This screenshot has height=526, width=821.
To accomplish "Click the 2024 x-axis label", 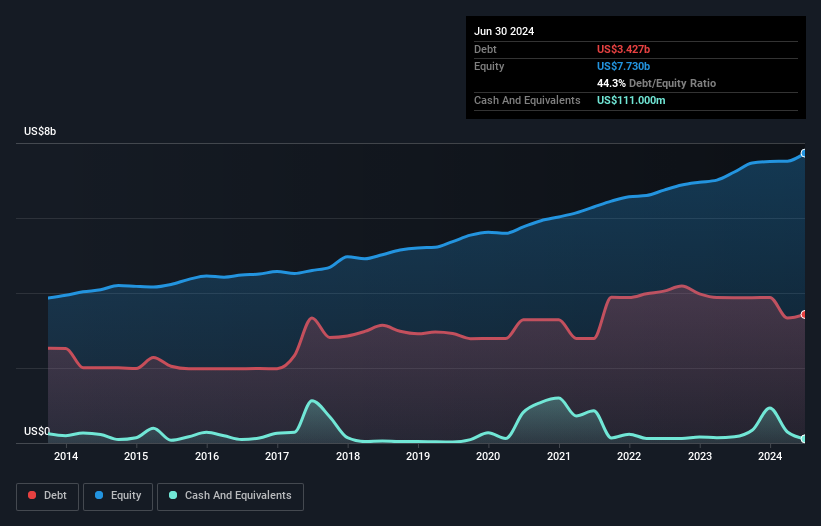I will (770, 456).
